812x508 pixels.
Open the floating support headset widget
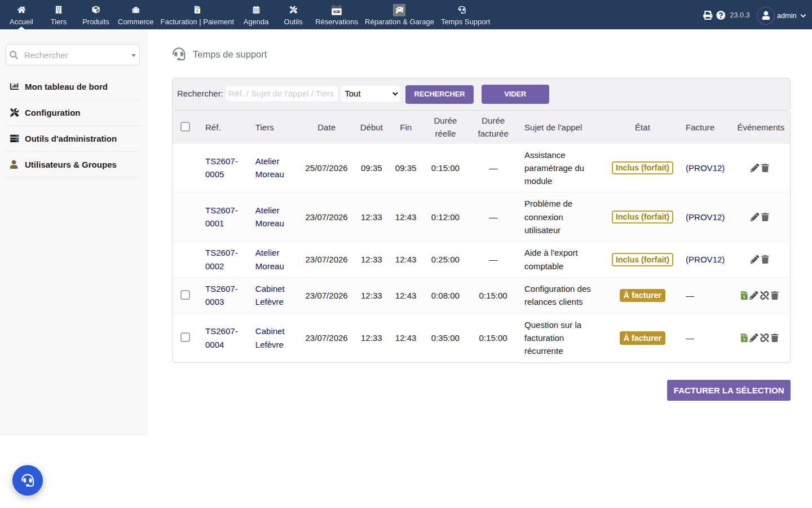[x=28, y=480]
